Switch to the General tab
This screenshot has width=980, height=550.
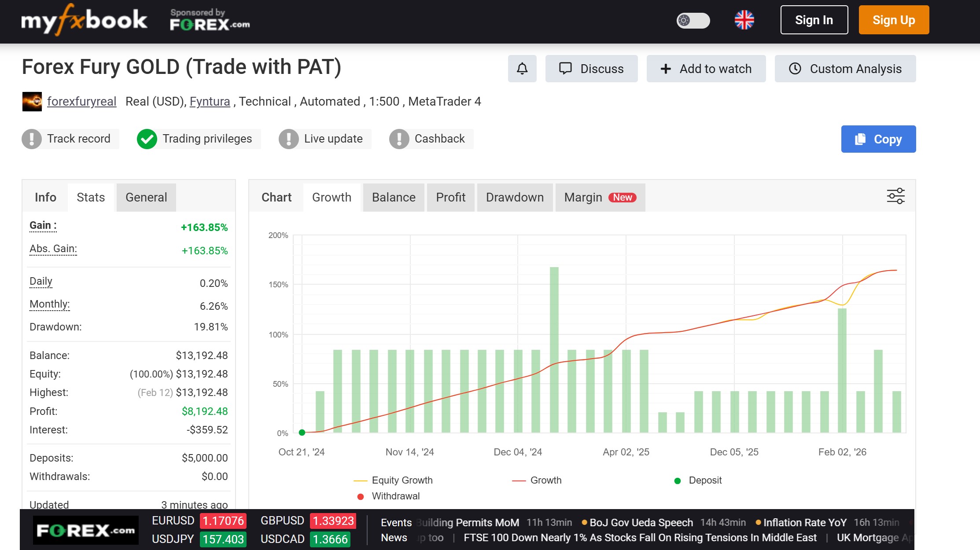click(146, 198)
